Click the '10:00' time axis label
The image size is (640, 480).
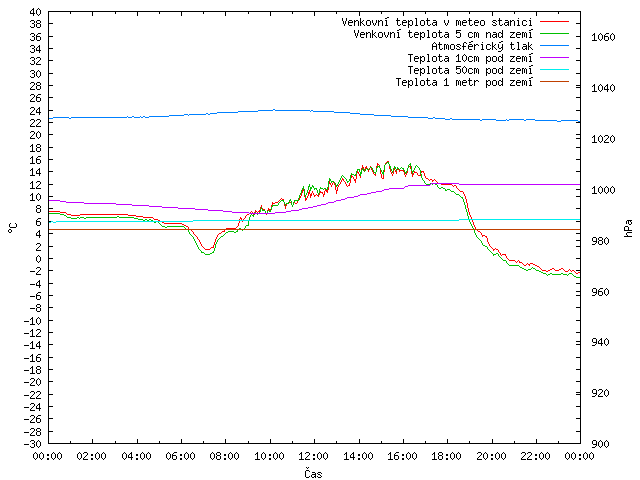pos(269,456)
